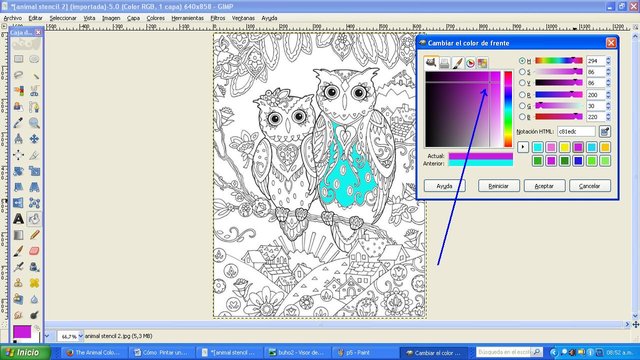The image size is (640, 360).
Task: Select the Pencil tool
Action: [x=34, y=235]
